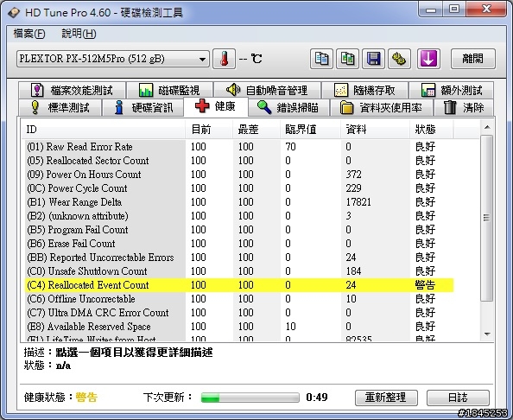Select the (0C) Power Cycle Count row

(239, 188)
